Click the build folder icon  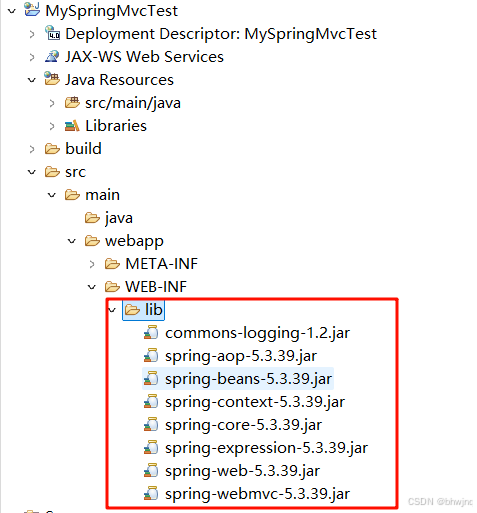(52, 149)
